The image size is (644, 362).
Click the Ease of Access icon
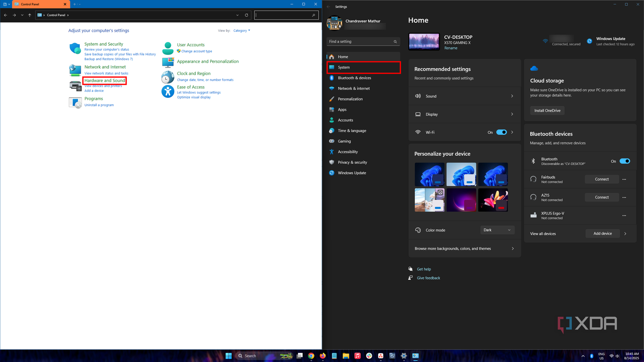pyautogui.click(x=168, y=91)
